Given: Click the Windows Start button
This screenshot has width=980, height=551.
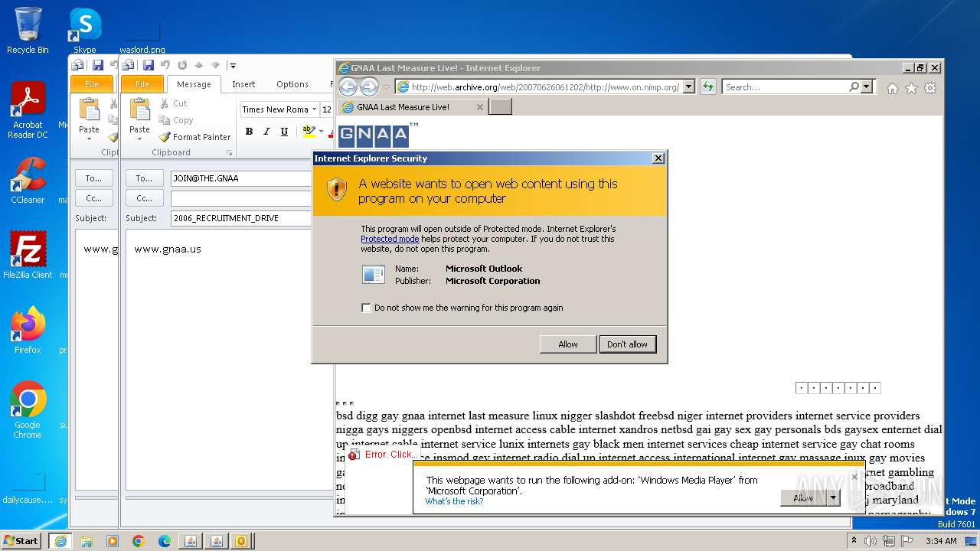Looking at the screenshot, I should [x=21, y=540].
